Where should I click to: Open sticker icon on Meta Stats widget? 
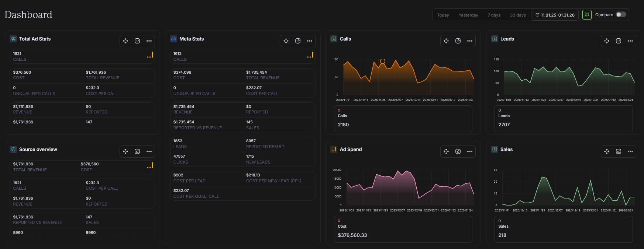click(x=298, y=41)
